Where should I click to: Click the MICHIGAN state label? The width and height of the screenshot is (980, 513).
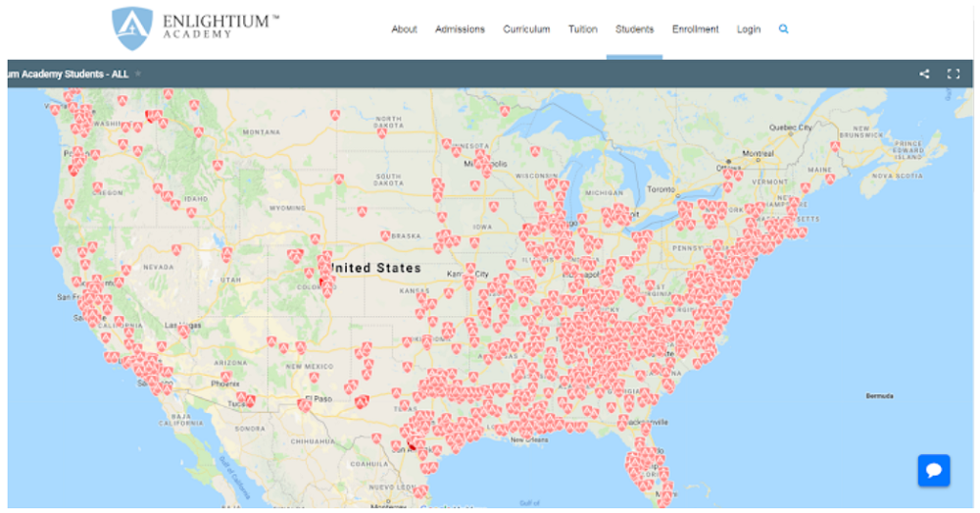(x=604, y=192)
